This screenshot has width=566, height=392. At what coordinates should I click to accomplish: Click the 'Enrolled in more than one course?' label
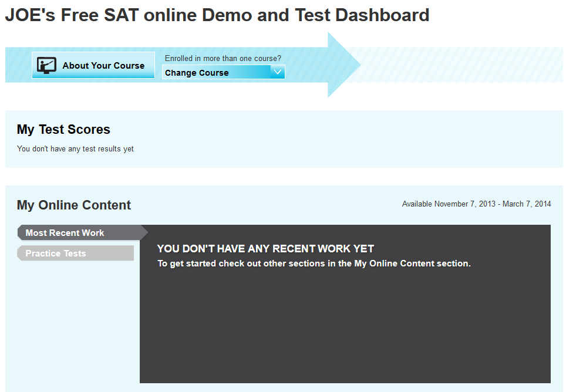(223, 58)
